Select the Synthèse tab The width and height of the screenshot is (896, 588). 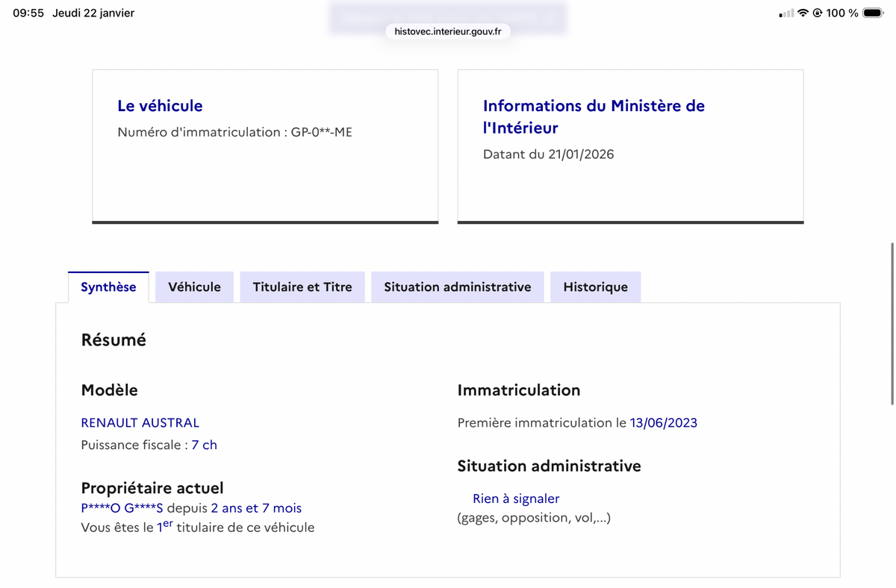(x=108, y=287)
